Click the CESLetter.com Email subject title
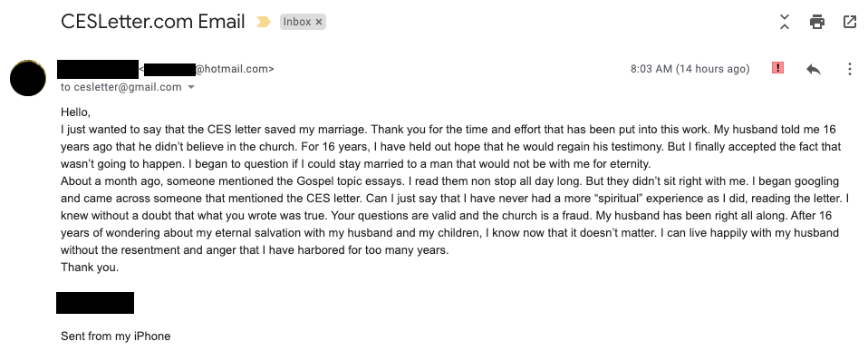The image size is (868, 351). (153, 22)
